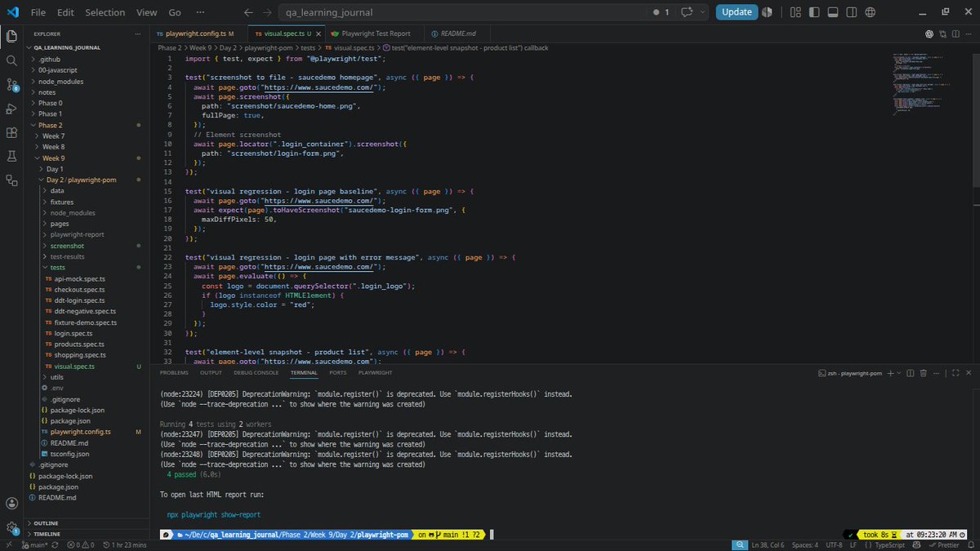Switch to the PROBLEMS panel tab
This screenshot has width=980, height=551.
coord(174,372)
